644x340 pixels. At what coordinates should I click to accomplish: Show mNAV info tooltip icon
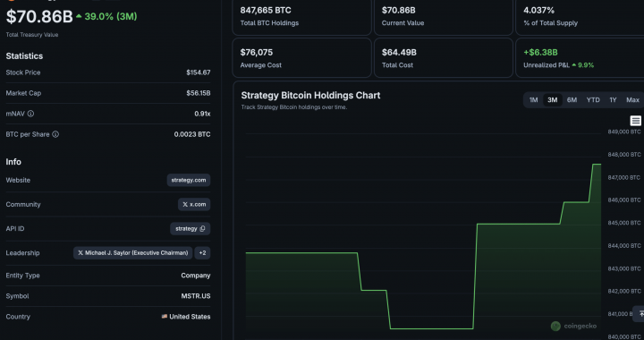point(30,114)
